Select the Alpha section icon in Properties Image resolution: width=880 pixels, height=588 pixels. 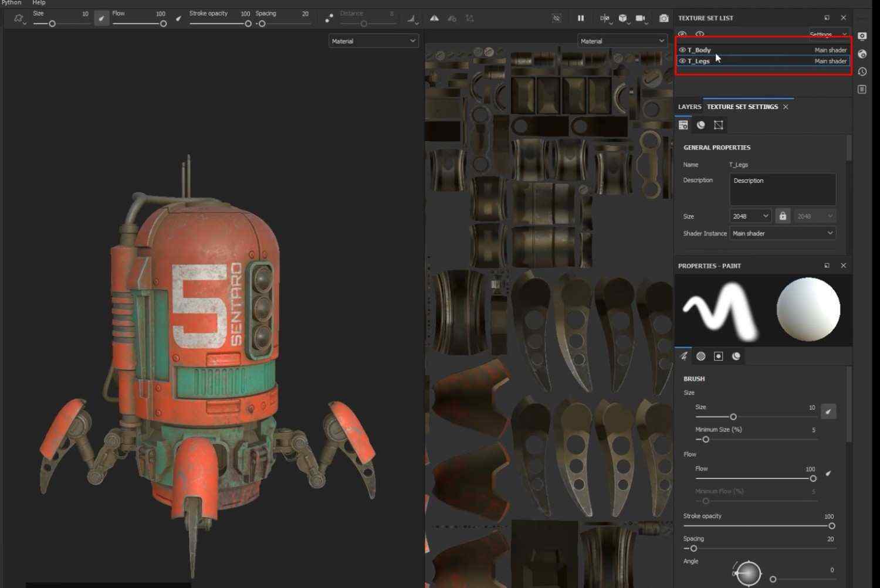[700, 356]
